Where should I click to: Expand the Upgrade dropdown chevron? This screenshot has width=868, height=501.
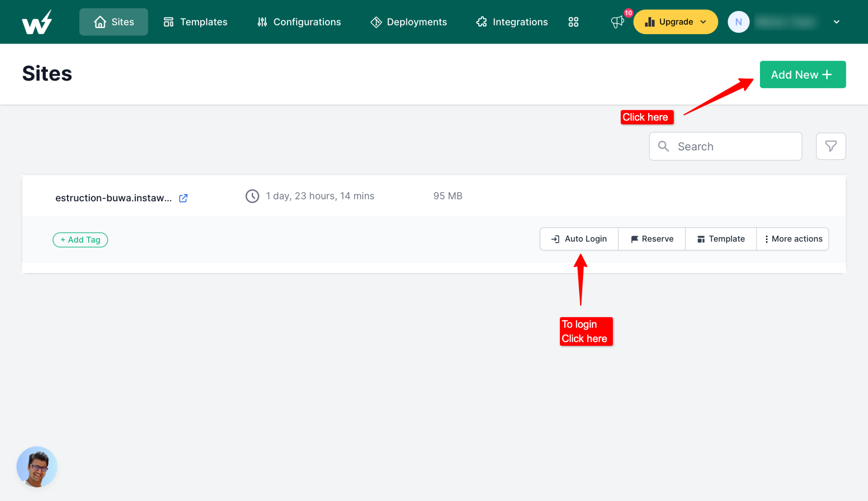tap(703, 22)
